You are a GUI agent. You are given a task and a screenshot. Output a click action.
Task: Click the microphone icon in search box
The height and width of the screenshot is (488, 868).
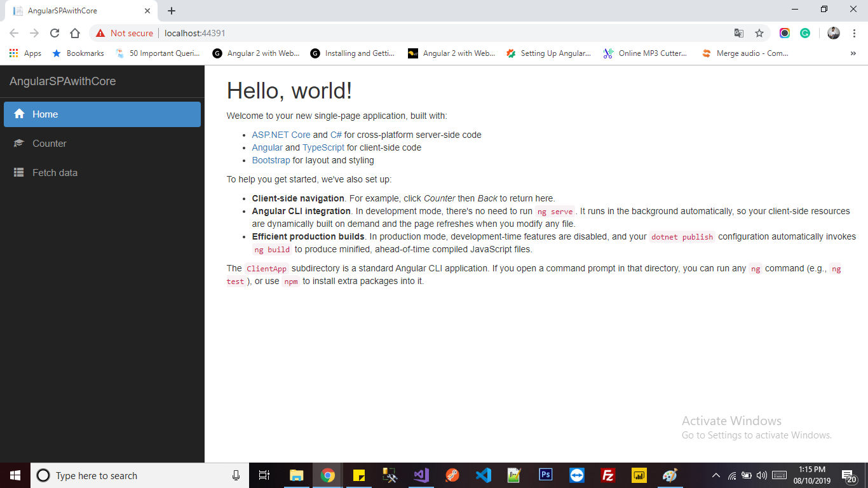pyautogui.click(x=236, y=475)
